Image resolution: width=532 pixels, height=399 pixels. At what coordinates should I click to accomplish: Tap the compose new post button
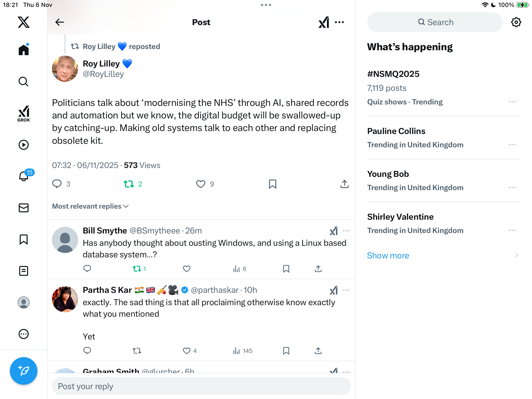click(24, 371)
